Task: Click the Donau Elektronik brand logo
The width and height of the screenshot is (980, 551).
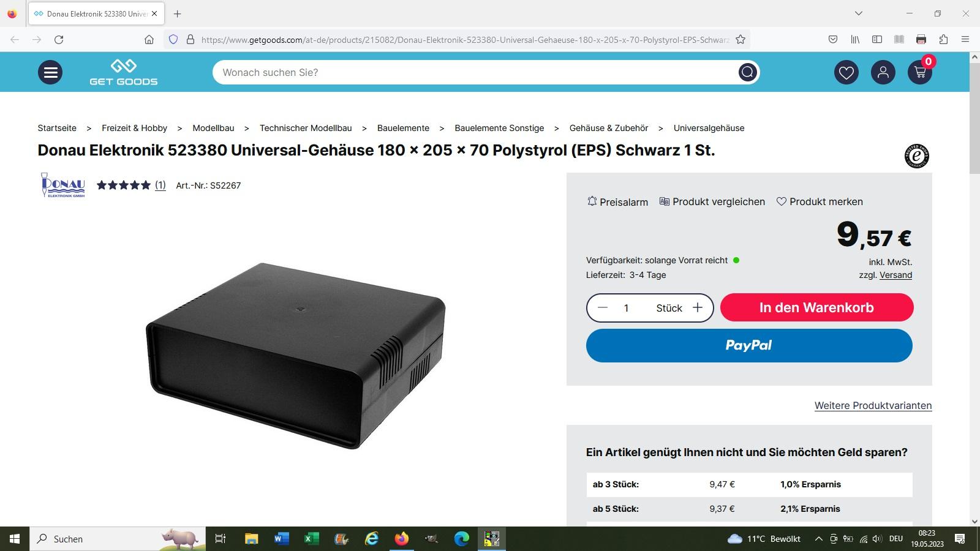Action: pyautogui.click(x=62, y=185)
